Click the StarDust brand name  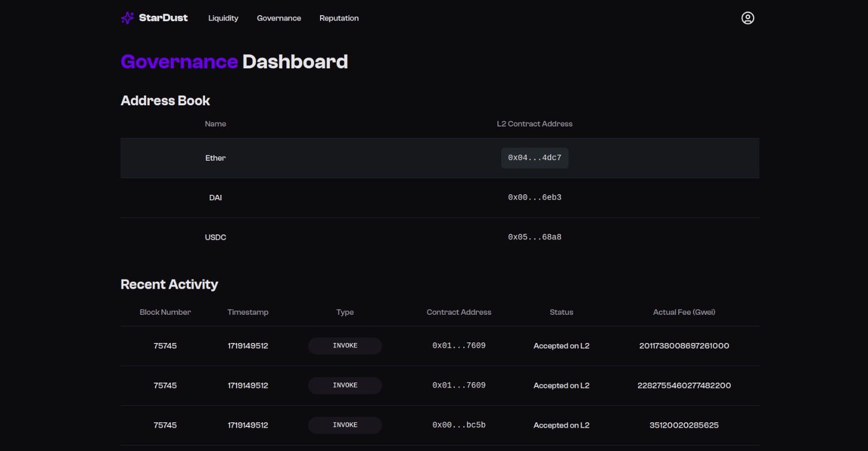click(163, 18)
